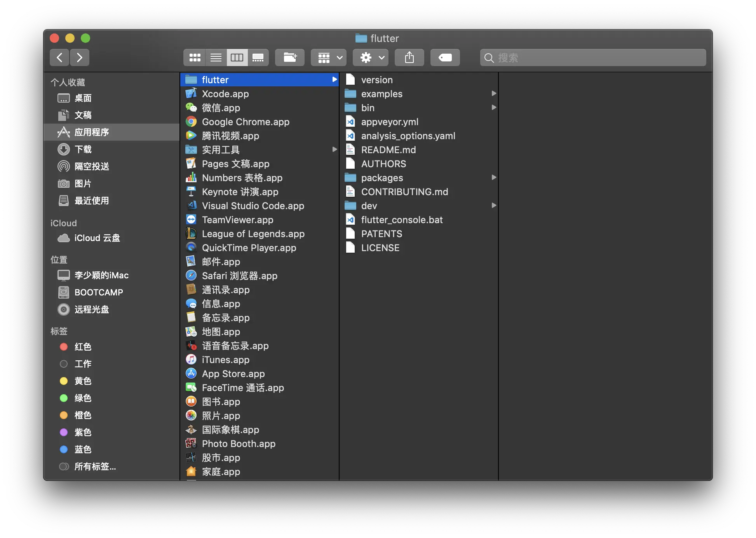Go back with the back arrow
This screenshot has width=756, height=538.
pyautogui.click(x=59, y=58)
